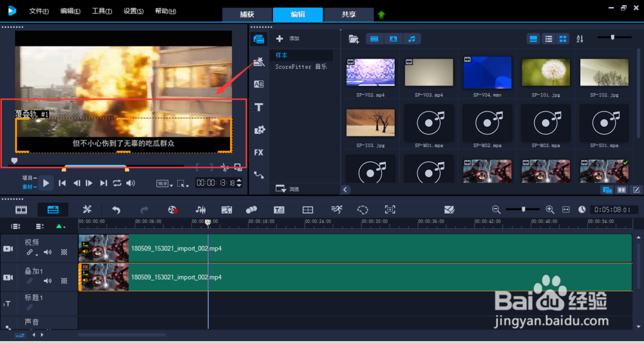Toggle ripple editing on 叠加1 track

pyautogui.click(x=30, y=281)
